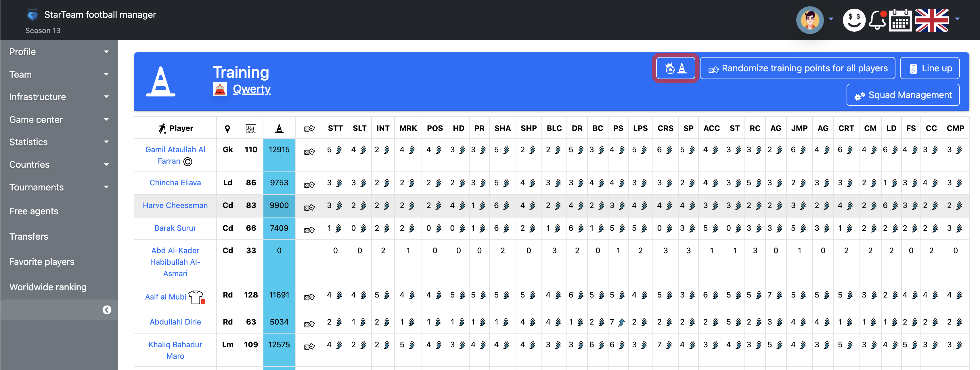Sort by the SHA column header
Image resolution: width=980 pixels, height=370 pixels.
tap(503, 128)
